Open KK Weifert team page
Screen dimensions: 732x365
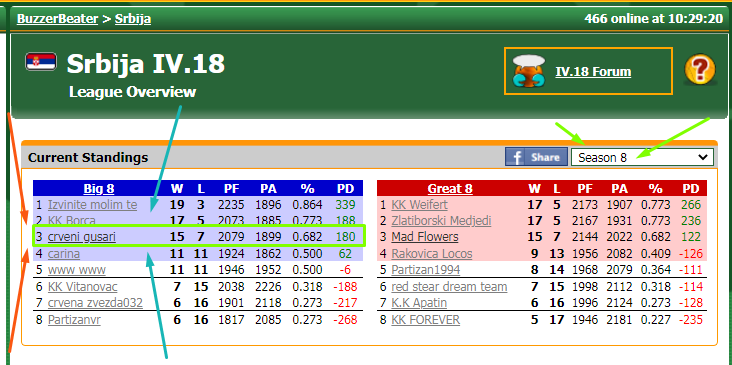tap(419, 204)
